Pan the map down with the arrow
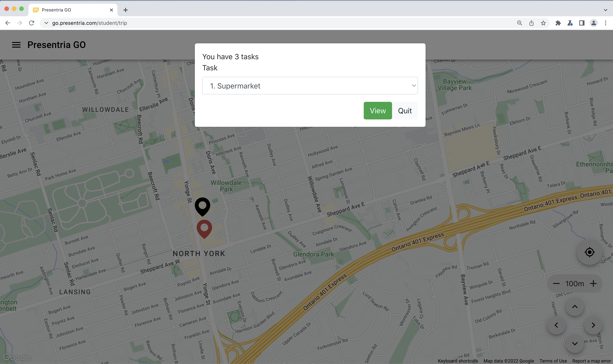 (x=574, y=344)
